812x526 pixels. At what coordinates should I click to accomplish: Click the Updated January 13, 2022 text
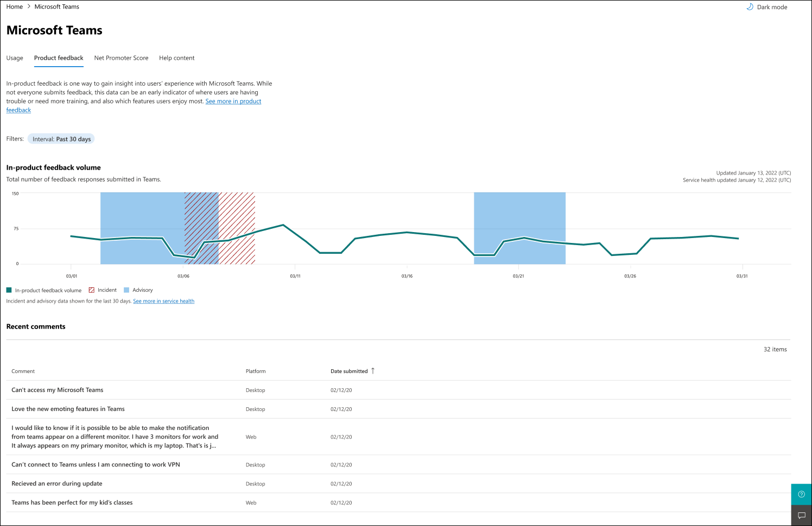[753, 173]
